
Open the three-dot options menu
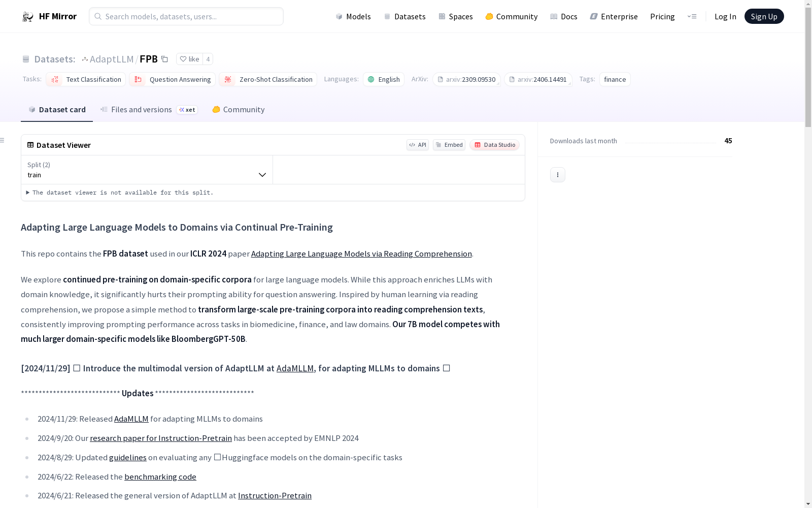point(558,175)
